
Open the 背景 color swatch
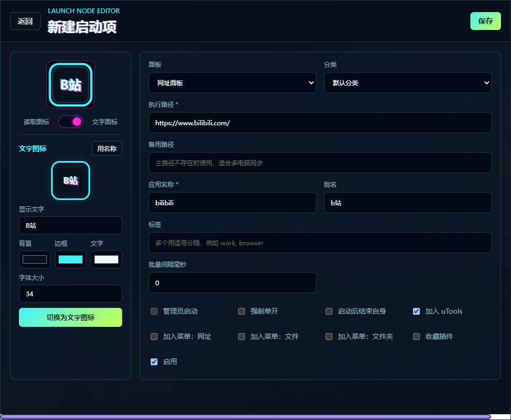click(35, 259)
